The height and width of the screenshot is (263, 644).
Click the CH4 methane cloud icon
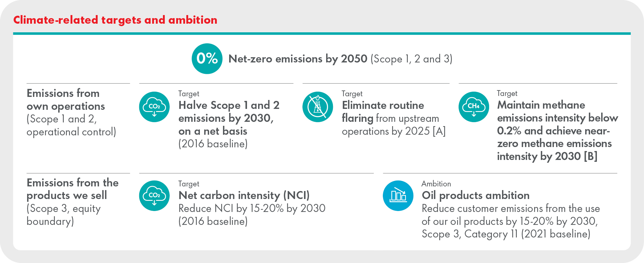click(x=474, y=107)
